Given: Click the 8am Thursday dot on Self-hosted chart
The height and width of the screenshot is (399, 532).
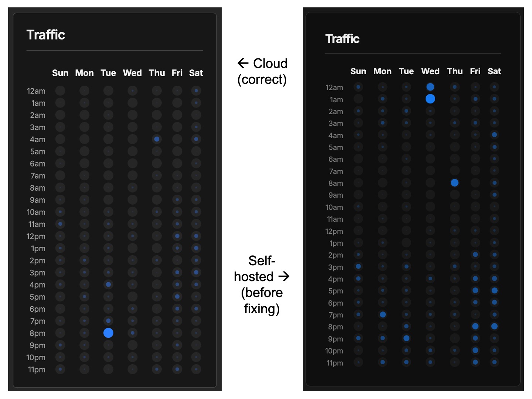Looking at the screenshot, I should [455, 183].
